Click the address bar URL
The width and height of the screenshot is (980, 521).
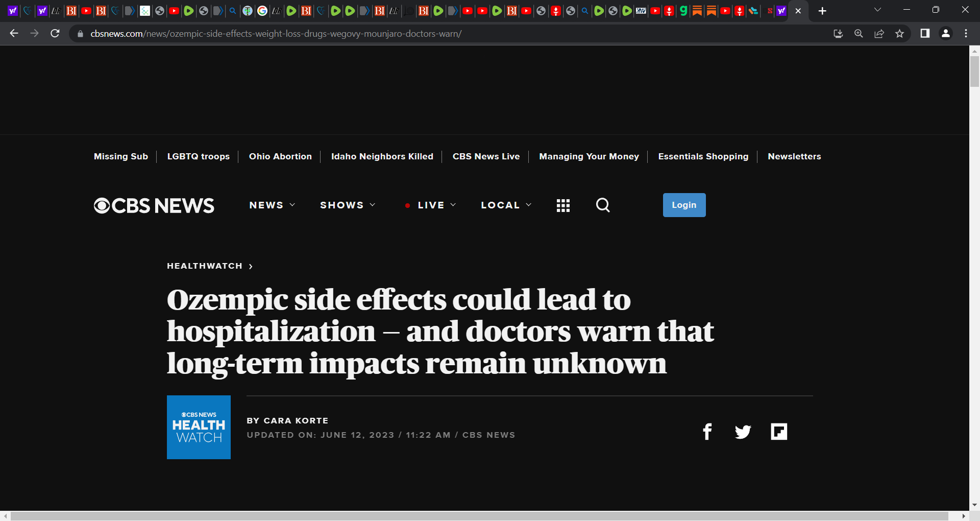click(276, 34)
